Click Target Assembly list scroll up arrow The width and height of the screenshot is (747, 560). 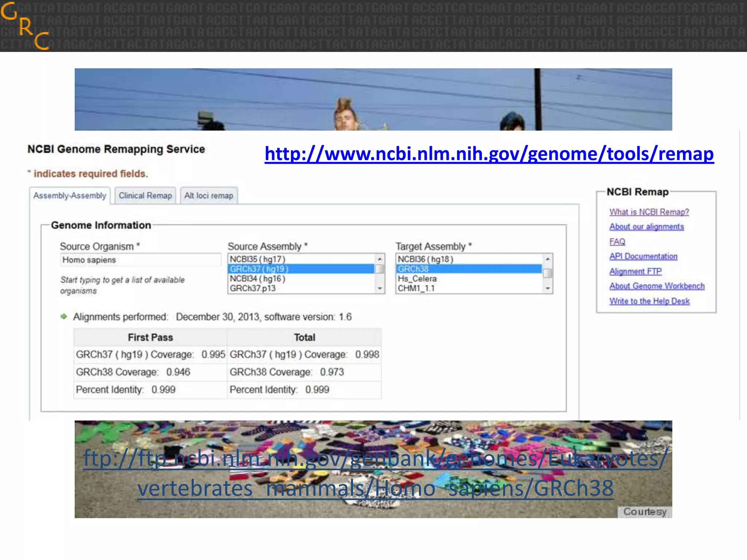coord(547,259)
